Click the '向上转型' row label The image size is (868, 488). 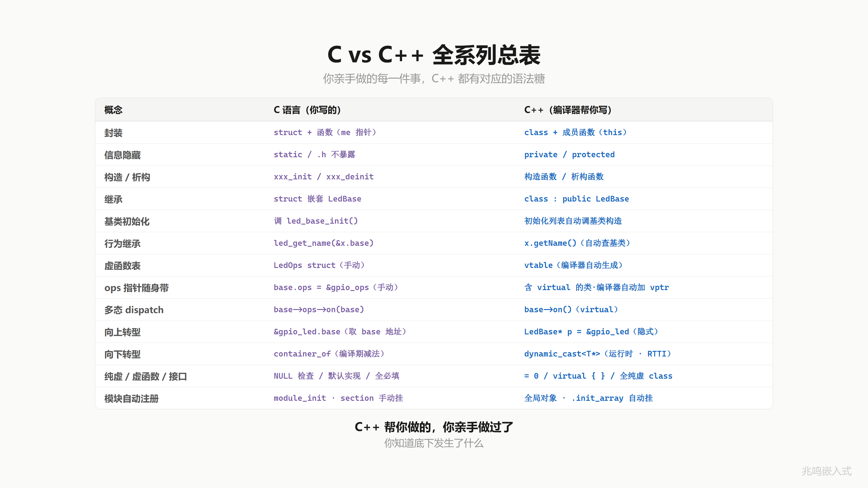coord(122,332)
